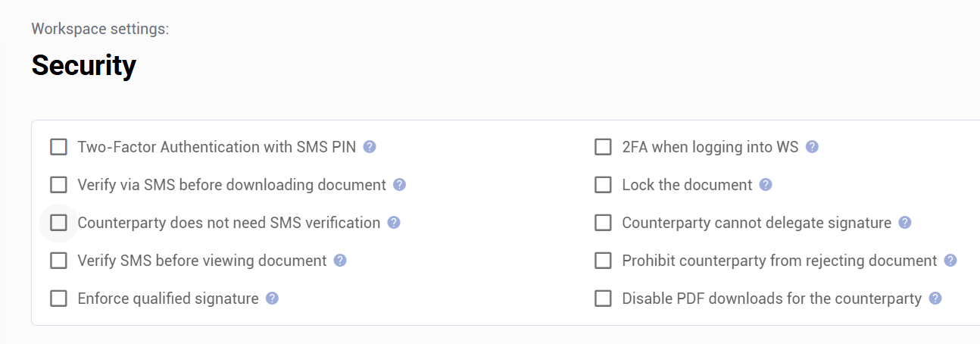Click help icon beside Disable PDF downloads

[x=935, y=299]
